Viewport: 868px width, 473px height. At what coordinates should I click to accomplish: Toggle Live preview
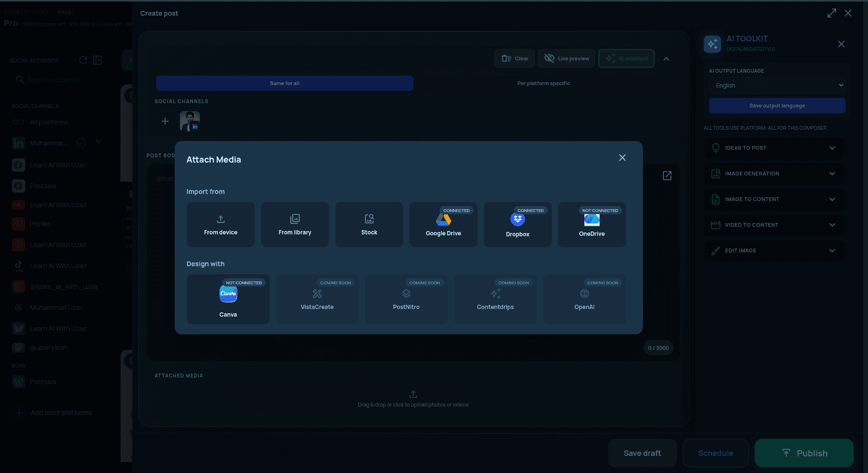pyautogui.click(x=566, y=58)
